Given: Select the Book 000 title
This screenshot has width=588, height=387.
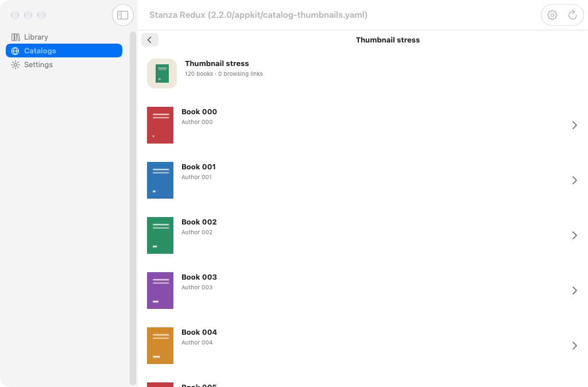Looking at the screenshot, I should pyautogui.click(x=199, y=112).
